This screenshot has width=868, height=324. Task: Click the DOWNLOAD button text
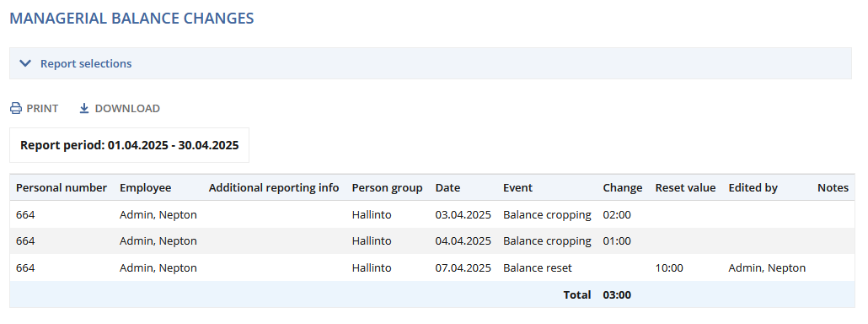tap(127, 109)
